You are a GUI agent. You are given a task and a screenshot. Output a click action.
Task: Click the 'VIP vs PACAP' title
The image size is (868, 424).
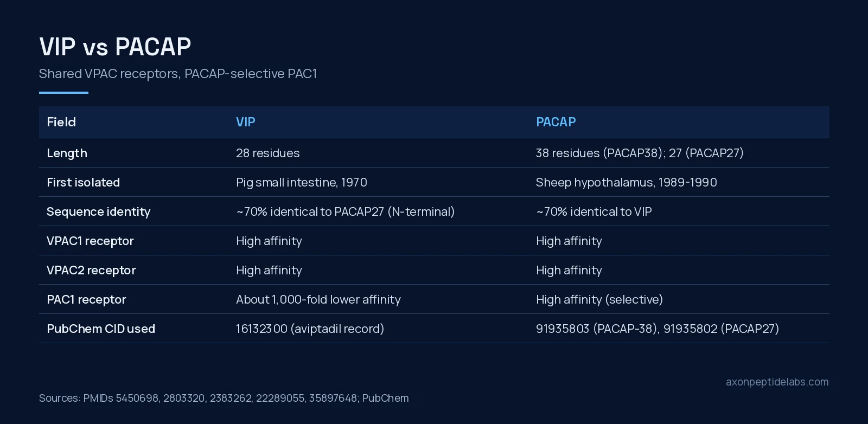click(x=115, y=47)
